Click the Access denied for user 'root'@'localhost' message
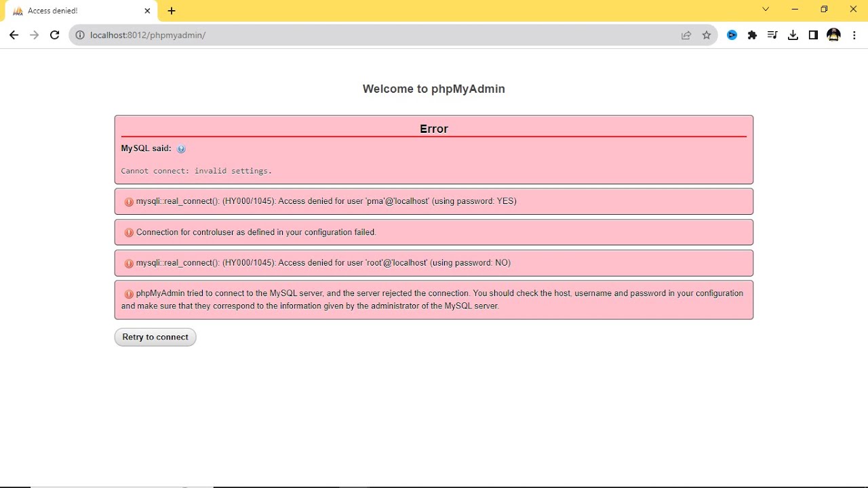 click(x=323, y=263)
